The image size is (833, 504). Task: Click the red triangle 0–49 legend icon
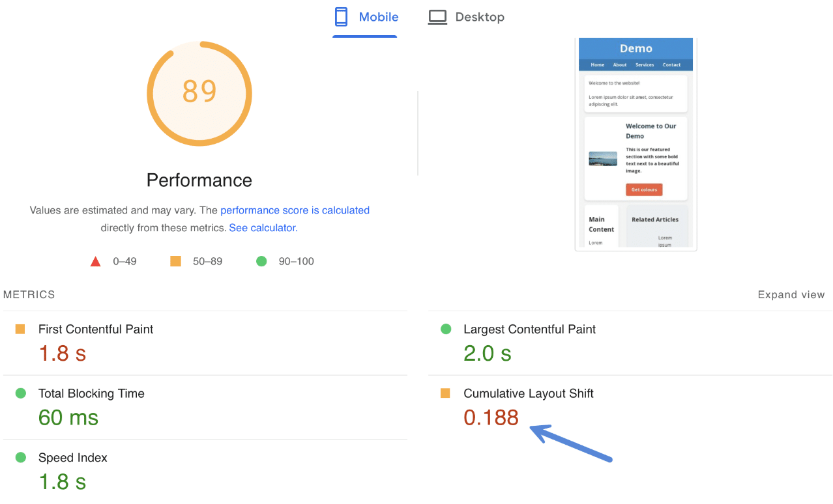point(95,261)
